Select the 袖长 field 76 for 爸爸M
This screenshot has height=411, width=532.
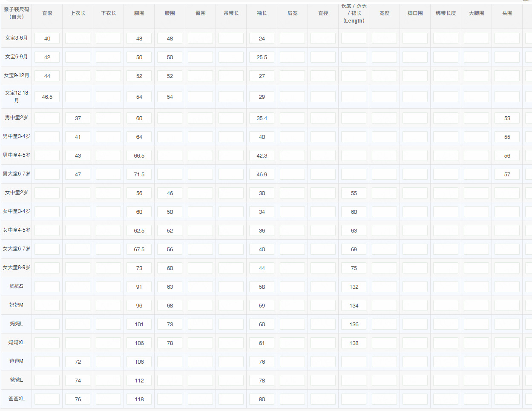262,362
